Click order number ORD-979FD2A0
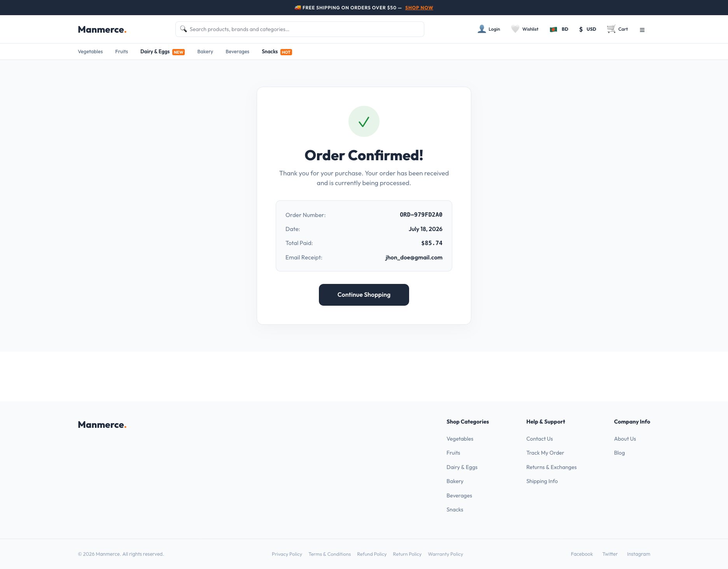 click(421, 215)
